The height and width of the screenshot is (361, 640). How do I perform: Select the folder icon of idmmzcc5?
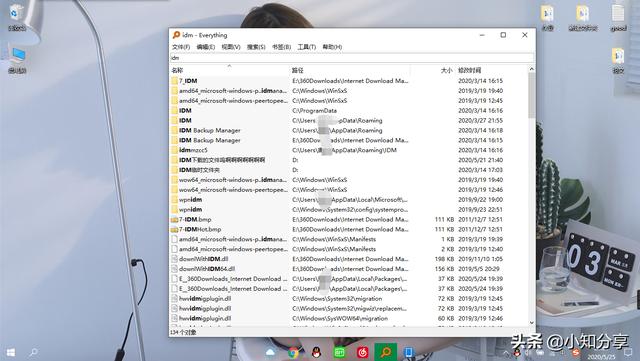tap(174, 150)
